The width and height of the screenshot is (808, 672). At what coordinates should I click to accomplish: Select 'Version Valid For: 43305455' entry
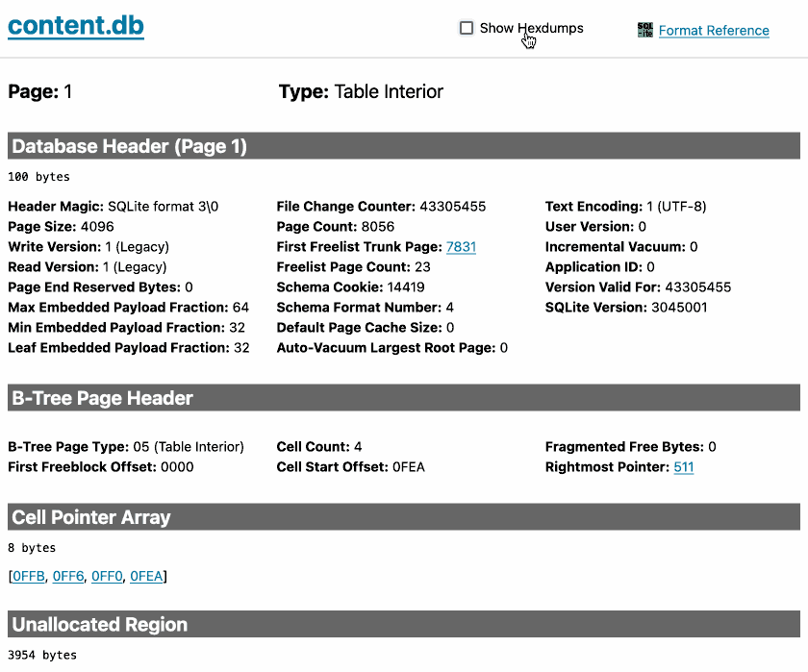[638, 286]
